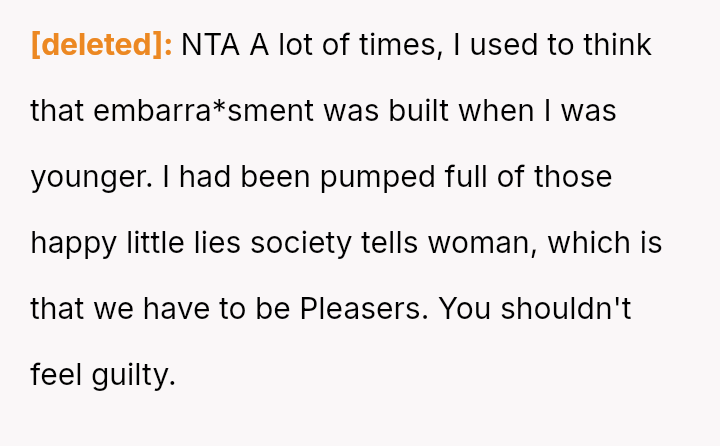Click the word "those" after "full of"
Viewport: 720px width, 446px height.
point(572,177)
